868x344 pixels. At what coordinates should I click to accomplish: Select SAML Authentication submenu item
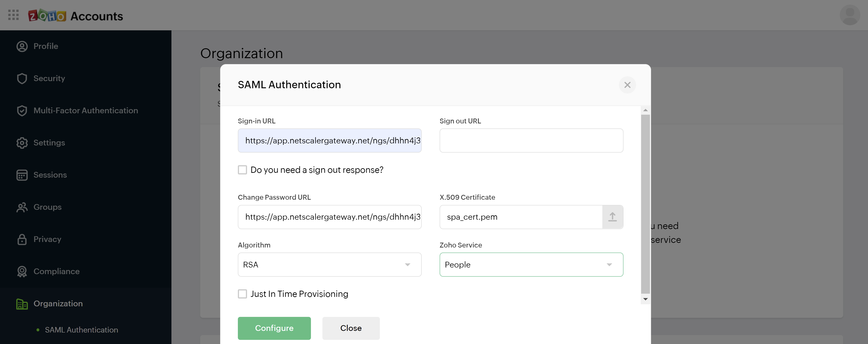[81, 330]
